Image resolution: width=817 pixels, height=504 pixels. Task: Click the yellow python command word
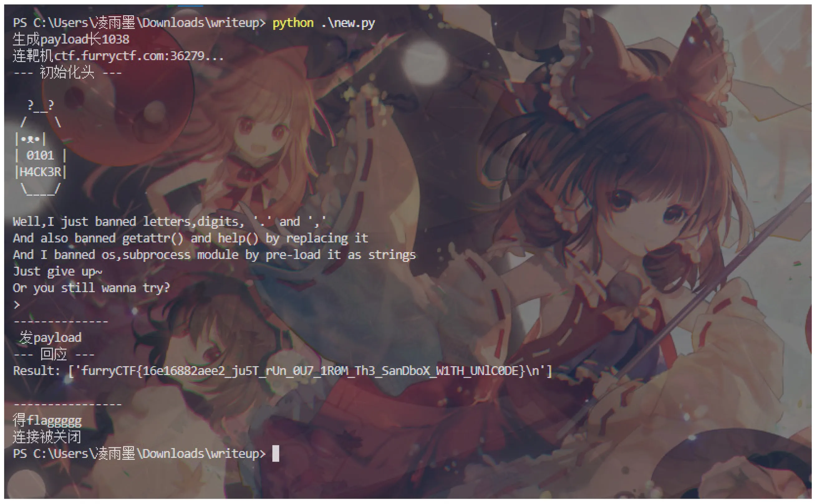(293, 23)
